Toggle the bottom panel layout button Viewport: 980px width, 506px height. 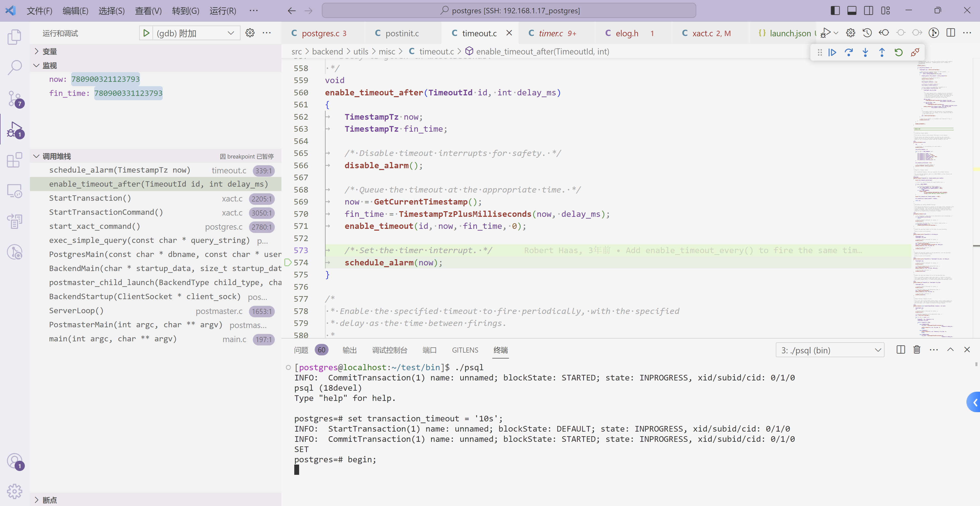(852, 11)
